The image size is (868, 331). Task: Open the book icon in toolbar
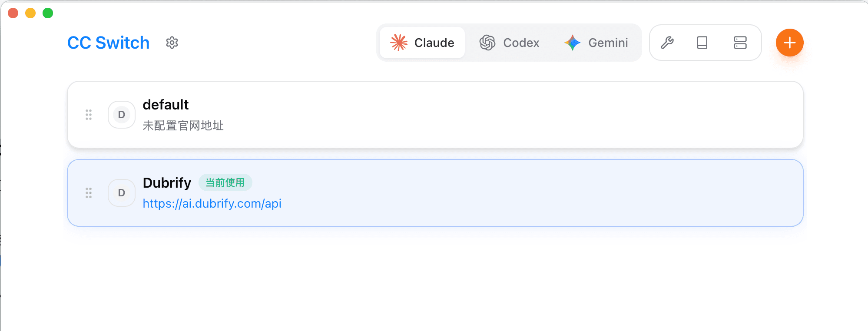(702, 43)
